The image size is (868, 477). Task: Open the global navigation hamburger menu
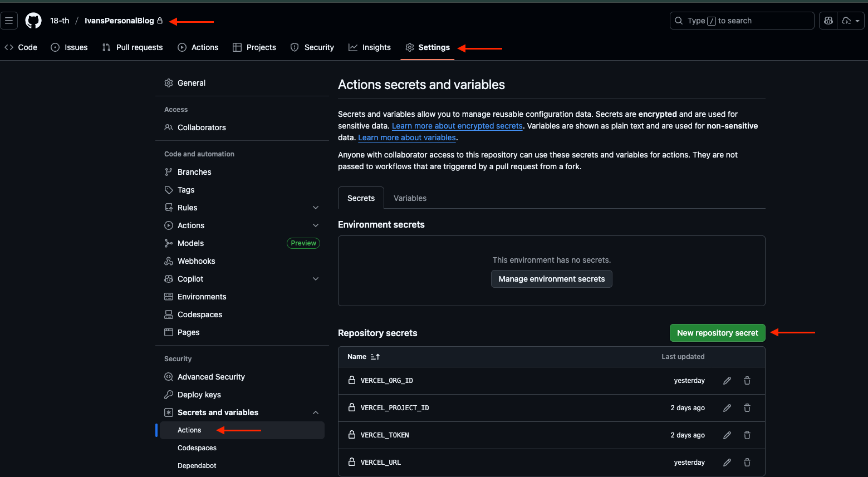pos(9,20)
